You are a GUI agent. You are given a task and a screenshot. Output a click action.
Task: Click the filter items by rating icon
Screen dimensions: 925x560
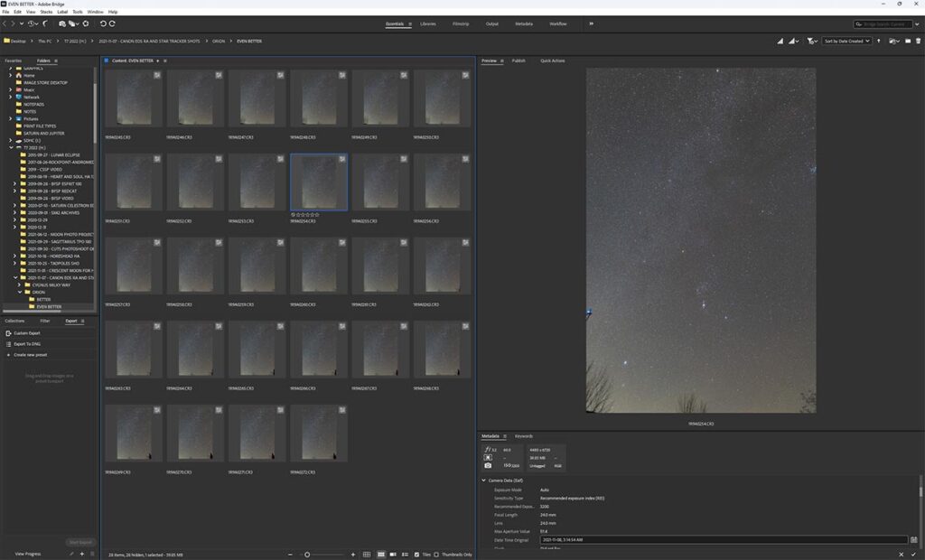811,41
